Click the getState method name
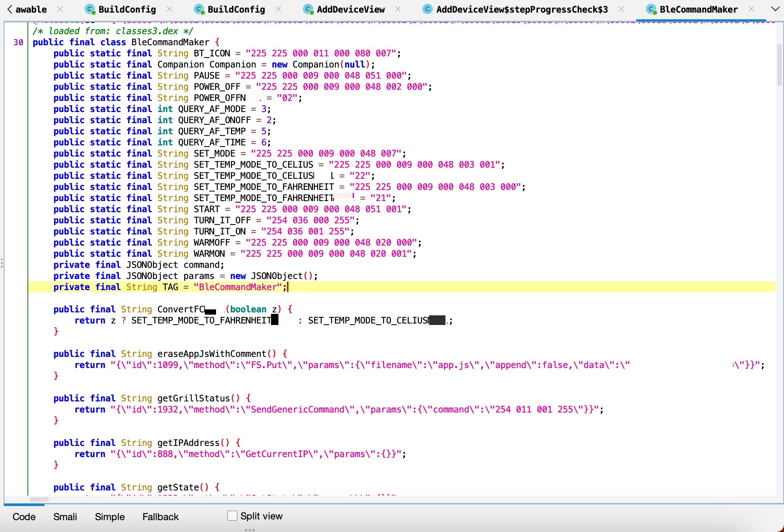This screenshot has height=532, width=784. 178,487
